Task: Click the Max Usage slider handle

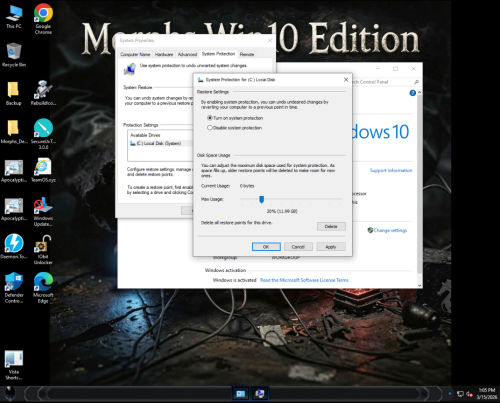Action: tap(262, 199)
